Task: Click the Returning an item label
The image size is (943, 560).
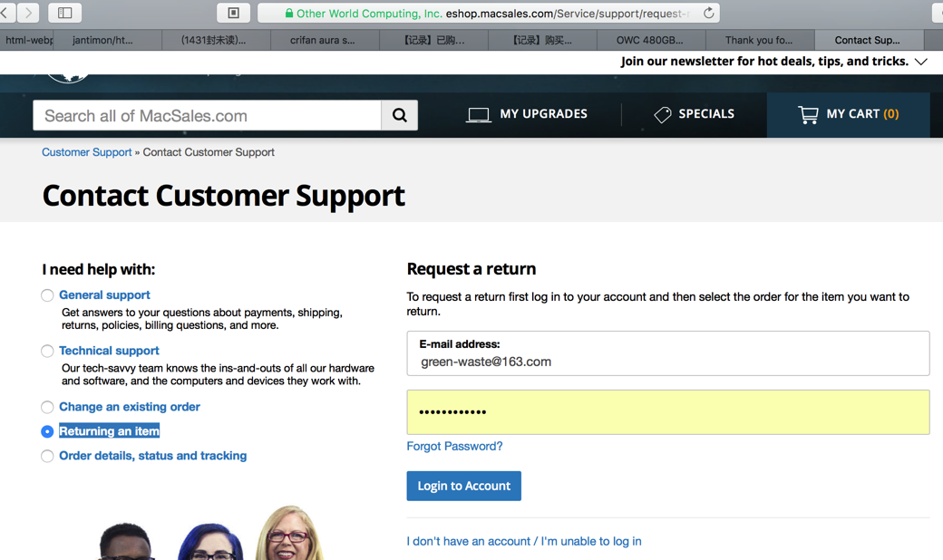Action: click(109, 431)
